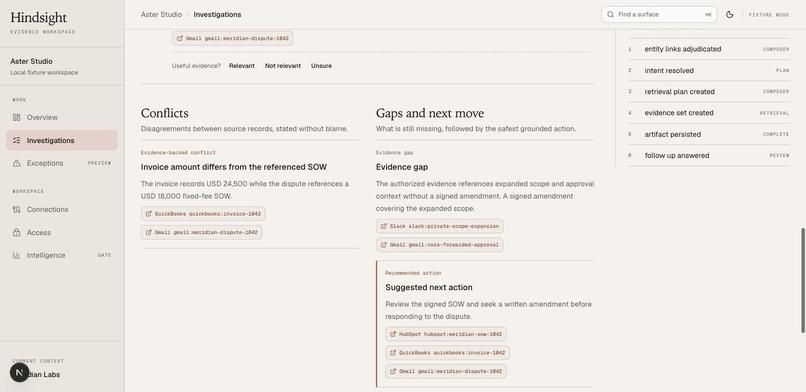Open Gmail meridian-dispute-1042 chip under Conflicts
The width and height of the screenshot is (806, 392).
pyautogui.click(x=202, y=232)
